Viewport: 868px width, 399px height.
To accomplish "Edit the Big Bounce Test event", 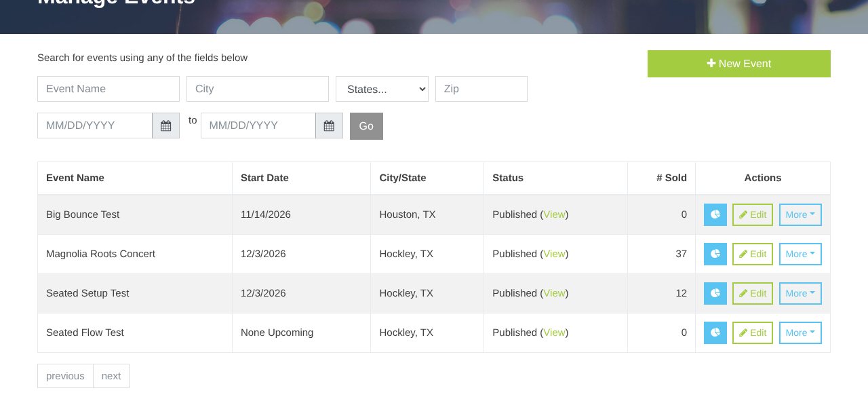I will point(753,214).
